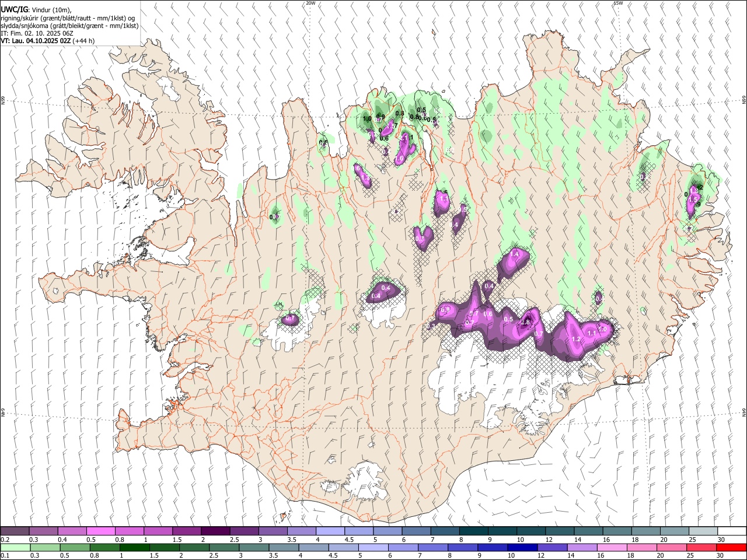Pick the crimson 25–30 rain swatch
The image size is (747, 560).
click(701, 548)
